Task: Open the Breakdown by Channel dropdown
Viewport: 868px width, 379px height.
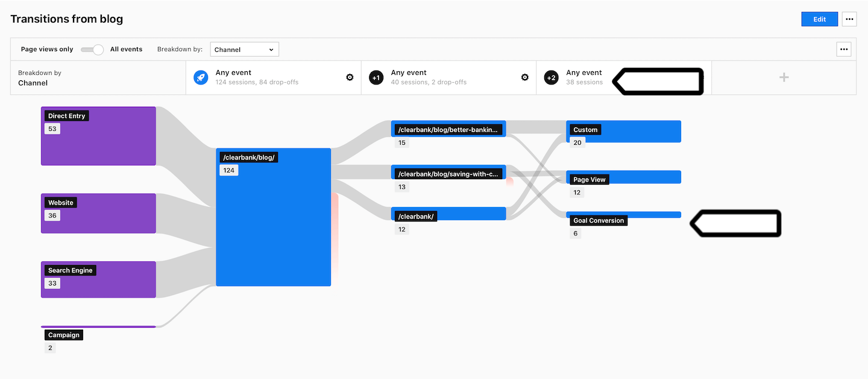Action: [244, 49]
